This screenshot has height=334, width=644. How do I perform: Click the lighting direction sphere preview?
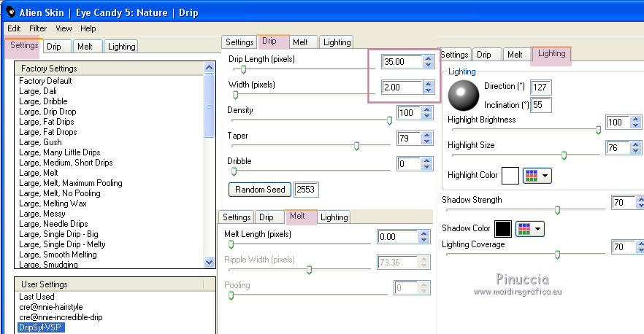(x=463, y=96)
